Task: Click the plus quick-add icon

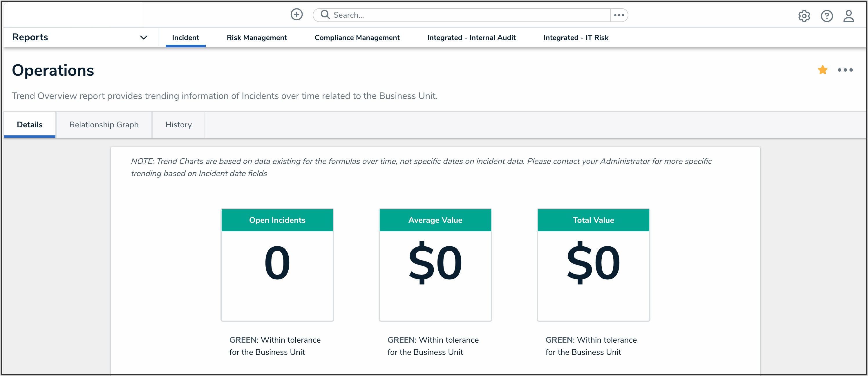Action: tap(296, 15)
